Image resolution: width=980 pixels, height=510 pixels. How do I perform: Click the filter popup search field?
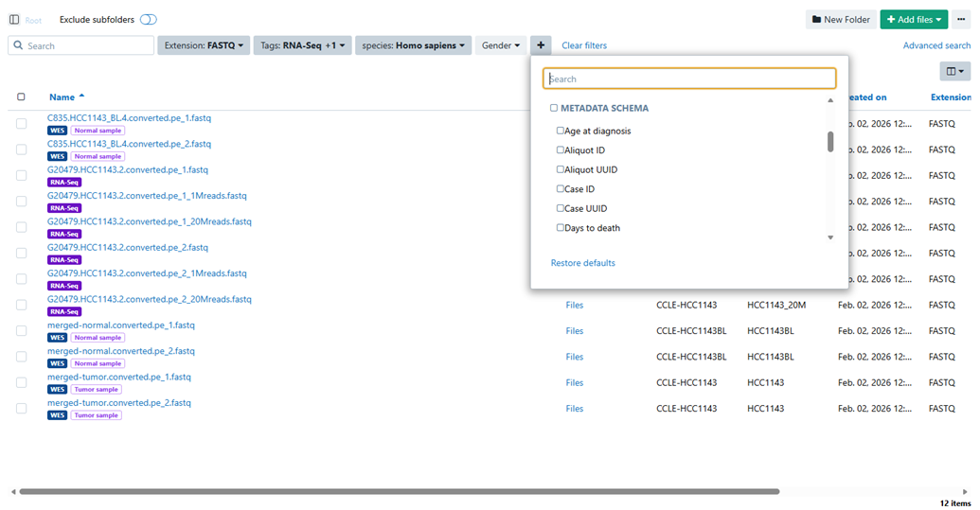689,79
